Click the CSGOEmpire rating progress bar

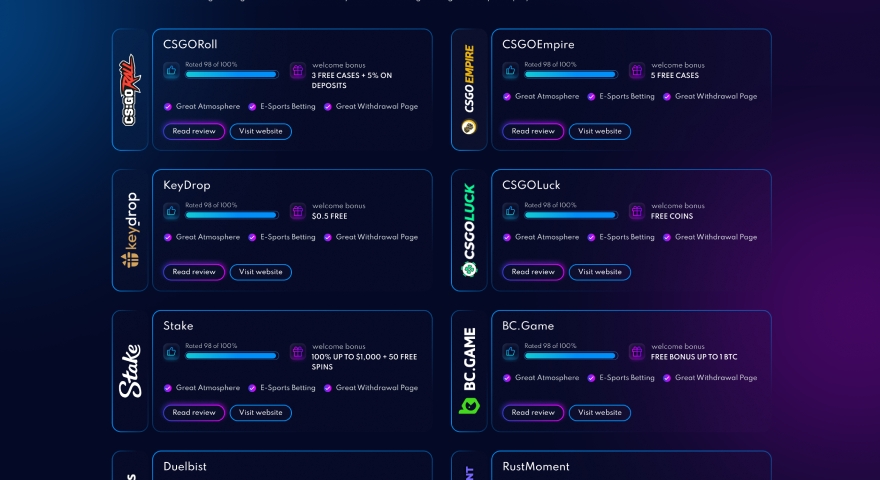point(571,74)
